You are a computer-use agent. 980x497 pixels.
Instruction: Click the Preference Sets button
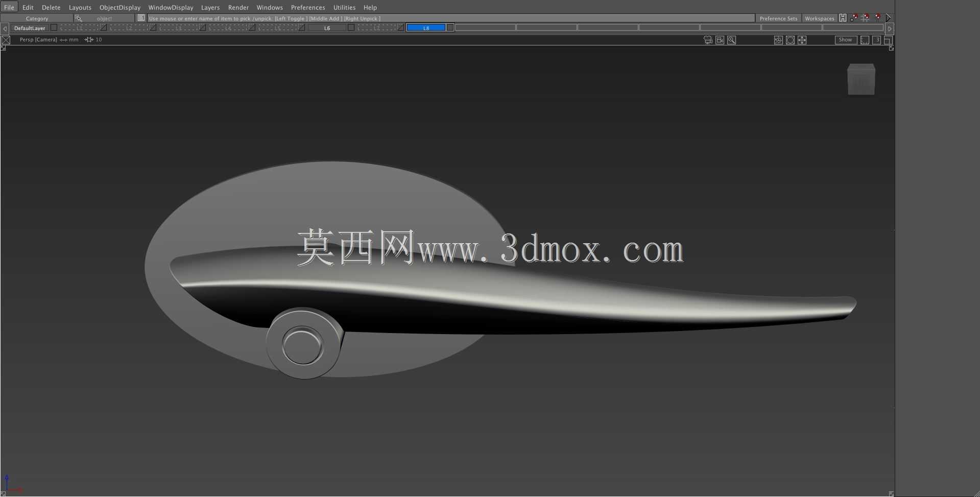click(x=778, y=18)
